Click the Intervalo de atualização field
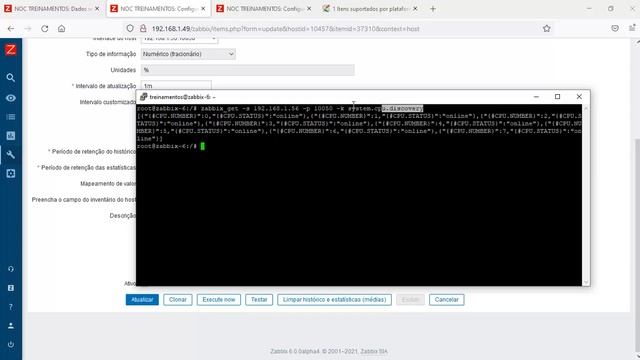 click(176, 85)
